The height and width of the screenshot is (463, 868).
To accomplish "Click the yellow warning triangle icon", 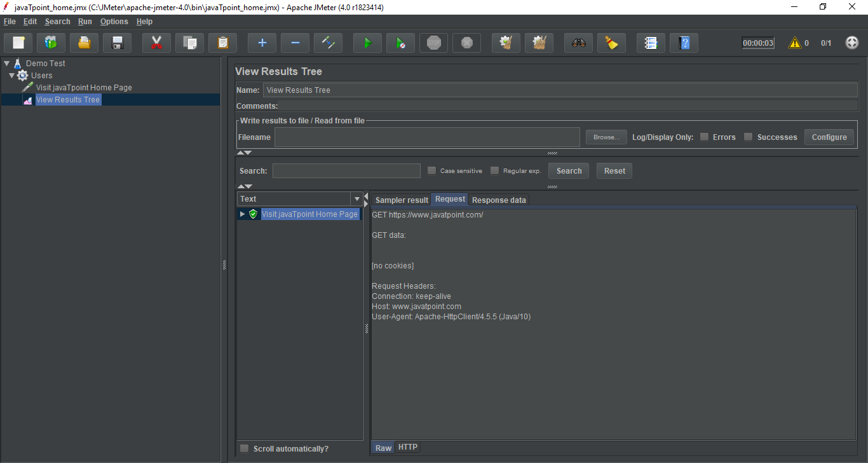I will [795, 43].
